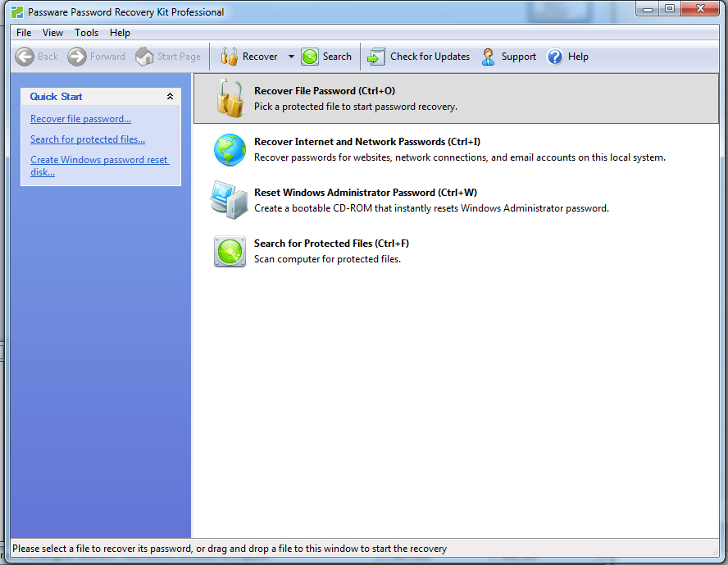Click the Check for Updates label
The height and width of the screenshot is (565, 728).
tap(430, 57)
